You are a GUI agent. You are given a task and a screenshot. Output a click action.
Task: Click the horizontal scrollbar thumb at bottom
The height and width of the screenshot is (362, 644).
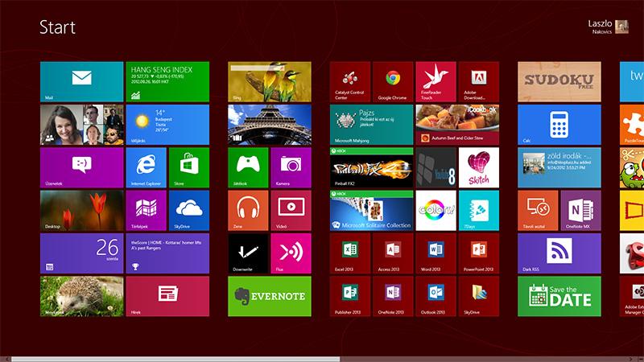click(175, 359)
